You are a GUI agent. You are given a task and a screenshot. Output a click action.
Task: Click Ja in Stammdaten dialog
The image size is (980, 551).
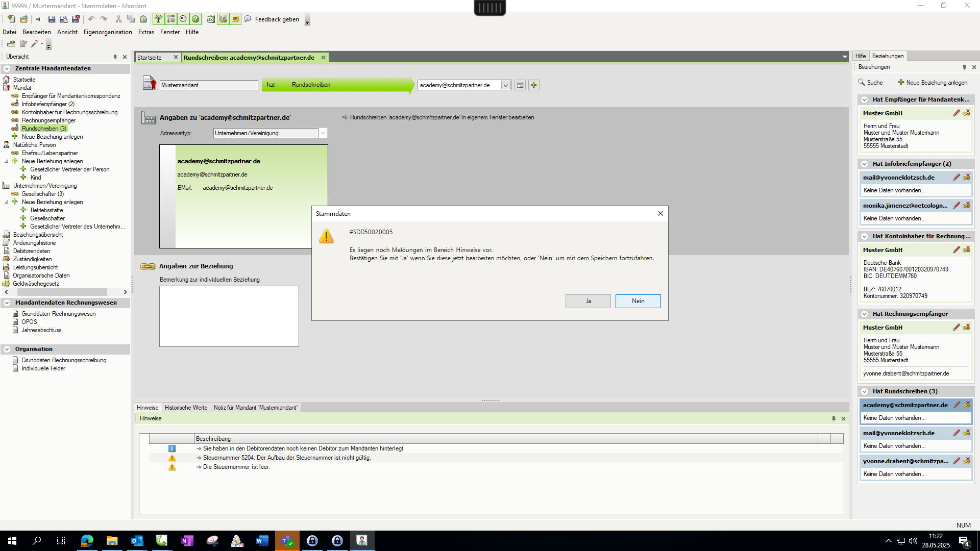587,301
